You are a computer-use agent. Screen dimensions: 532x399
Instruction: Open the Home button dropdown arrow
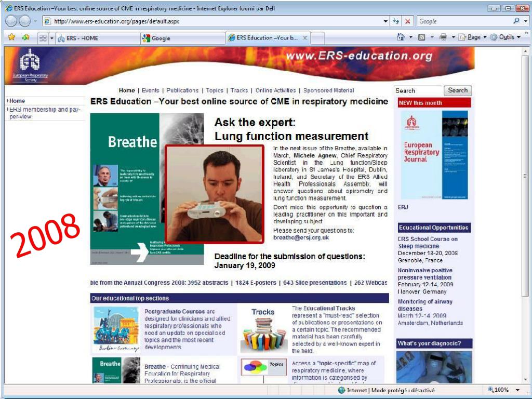[x=410, y=37]
